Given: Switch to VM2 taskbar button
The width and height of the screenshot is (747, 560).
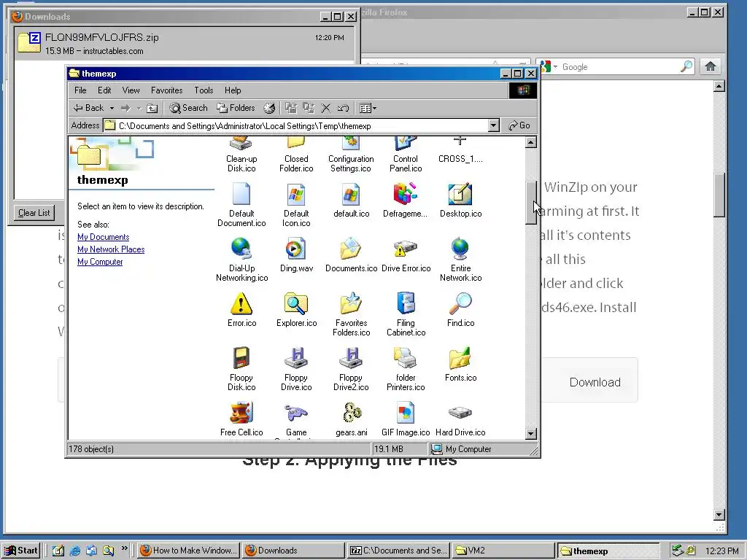Looking at the screenshot, I should tap(503, 551).
